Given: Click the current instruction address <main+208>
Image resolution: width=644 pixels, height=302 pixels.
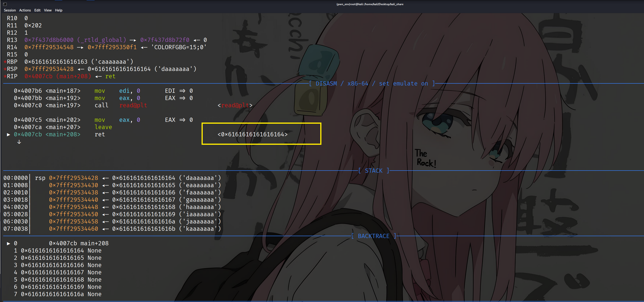Looking at the screenshot, I should tap(63, 134).
